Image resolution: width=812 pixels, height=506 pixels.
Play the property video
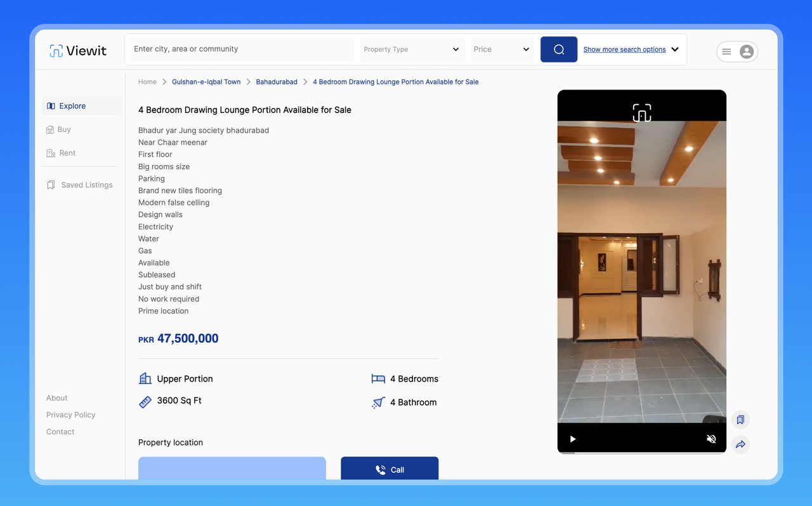[573, 439]
